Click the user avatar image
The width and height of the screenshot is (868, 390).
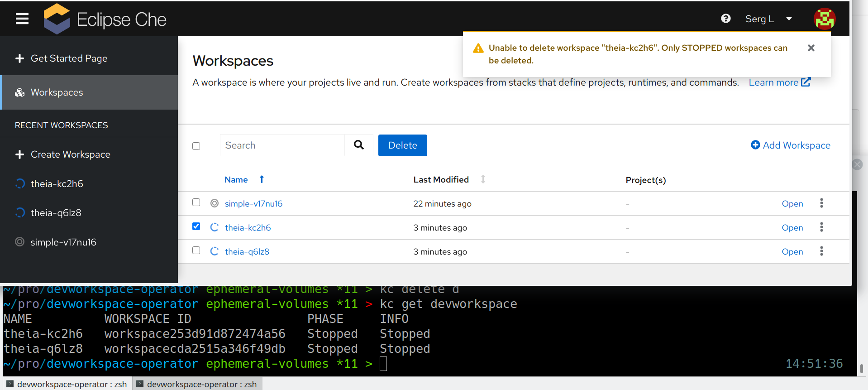coord(825,19)
